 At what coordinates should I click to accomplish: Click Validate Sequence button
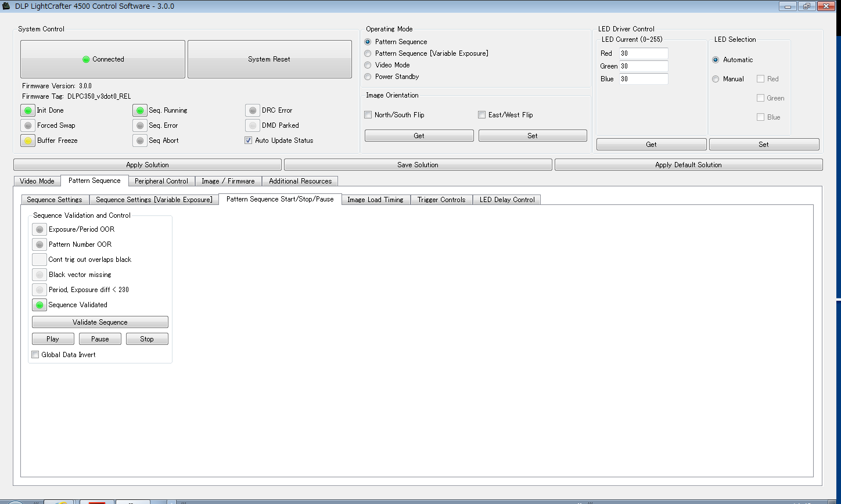point(100,322)
